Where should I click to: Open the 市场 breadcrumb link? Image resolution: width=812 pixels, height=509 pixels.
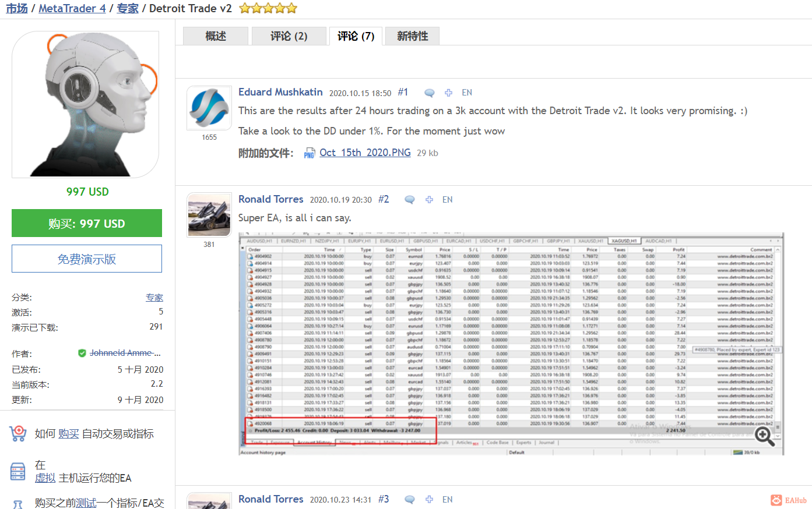pos(17,9)
